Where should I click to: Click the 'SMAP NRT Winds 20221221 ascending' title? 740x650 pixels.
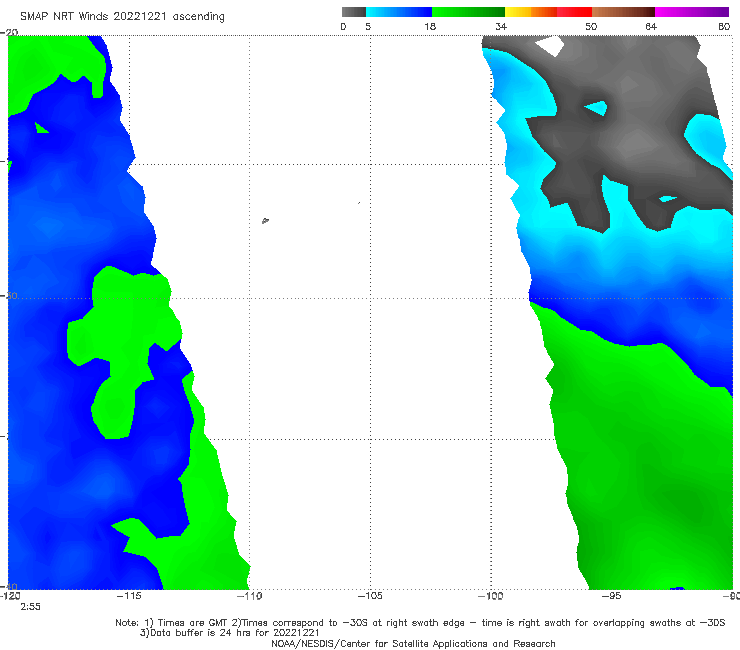coord(122,17)
